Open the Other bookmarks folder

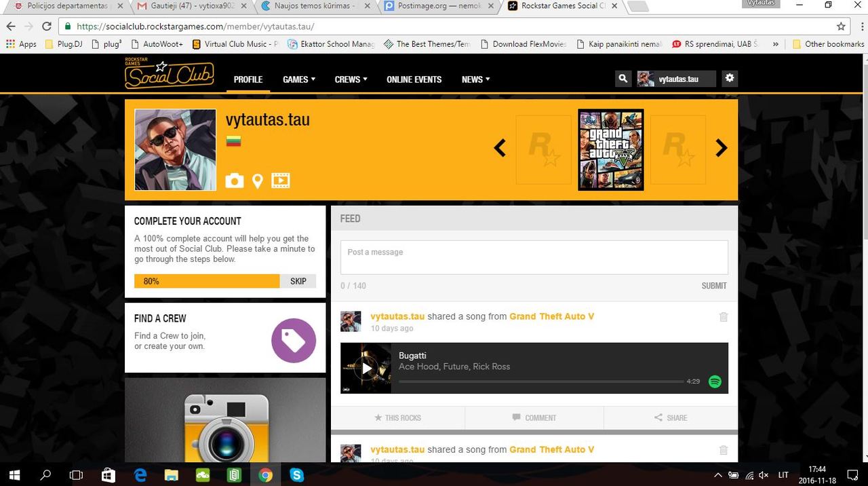coord(828,44)
